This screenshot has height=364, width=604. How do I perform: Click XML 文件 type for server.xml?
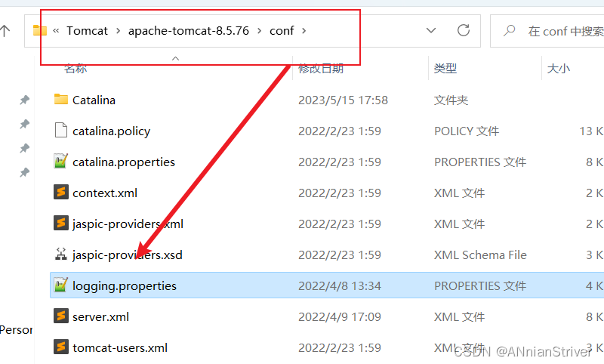pos(460,317)
